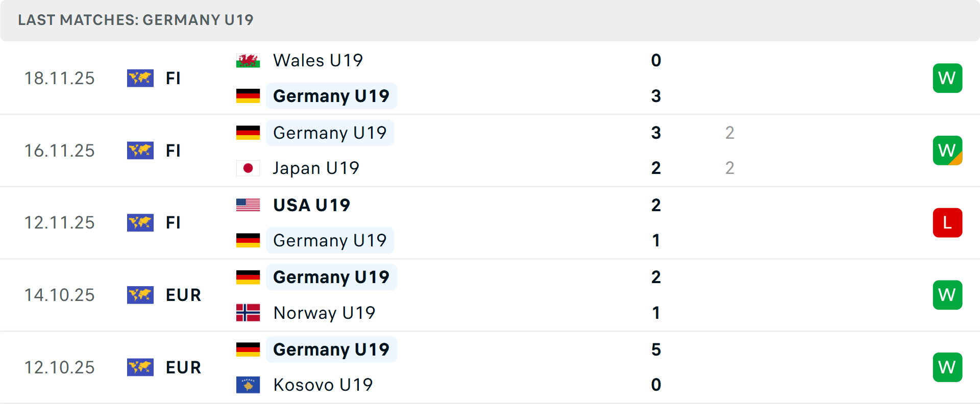Click competition icon for 14.10.25 match
Screen dimensions: 980x404
point(140,295)
